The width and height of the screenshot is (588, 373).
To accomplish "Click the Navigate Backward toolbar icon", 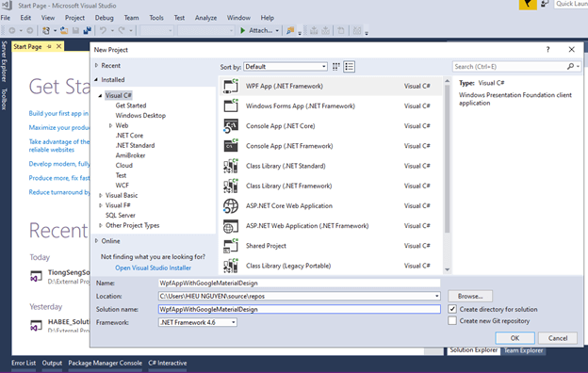I will pyautogui.click(x=12, y=31).
